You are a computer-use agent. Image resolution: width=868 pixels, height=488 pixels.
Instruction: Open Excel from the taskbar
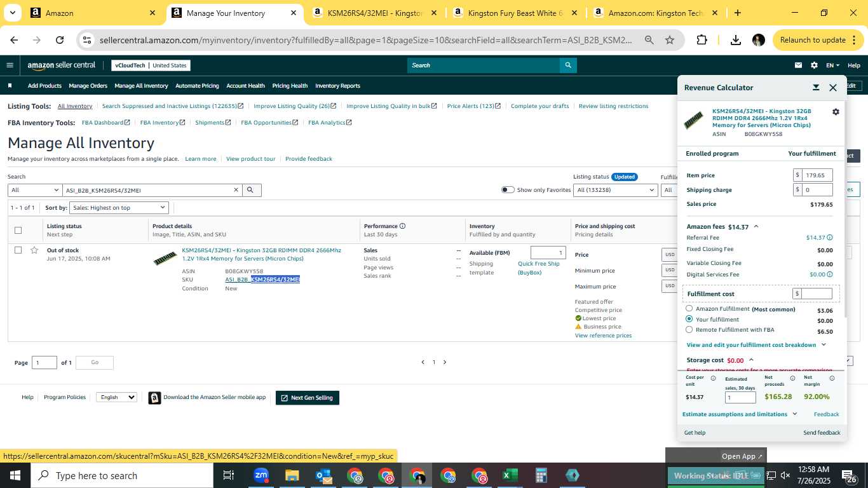click(510, 475)
